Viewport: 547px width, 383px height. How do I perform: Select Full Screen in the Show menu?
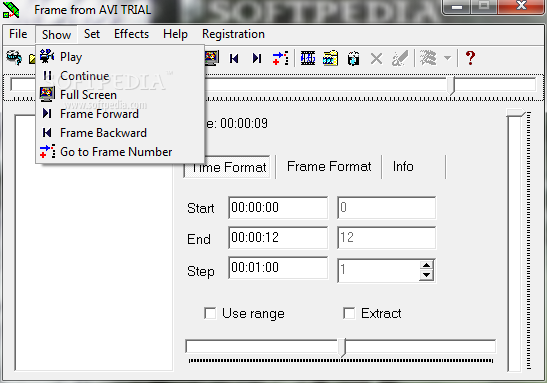click(120, 95)
